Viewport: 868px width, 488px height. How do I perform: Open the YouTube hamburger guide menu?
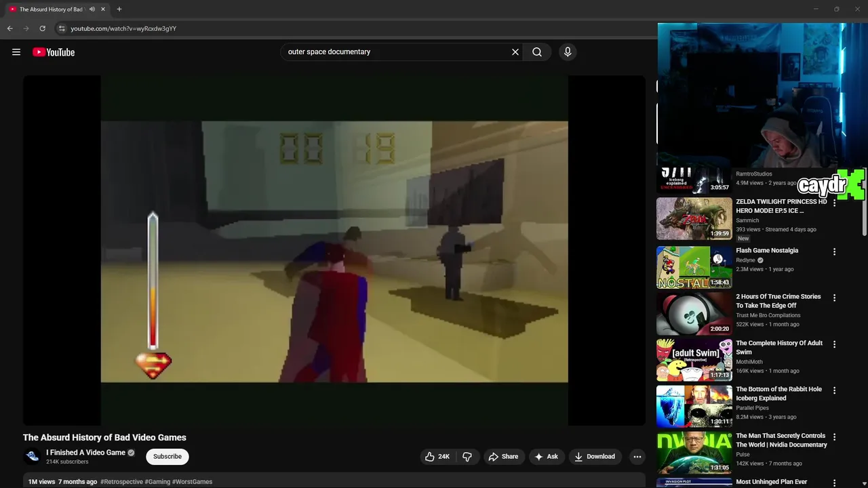(16, 52)
